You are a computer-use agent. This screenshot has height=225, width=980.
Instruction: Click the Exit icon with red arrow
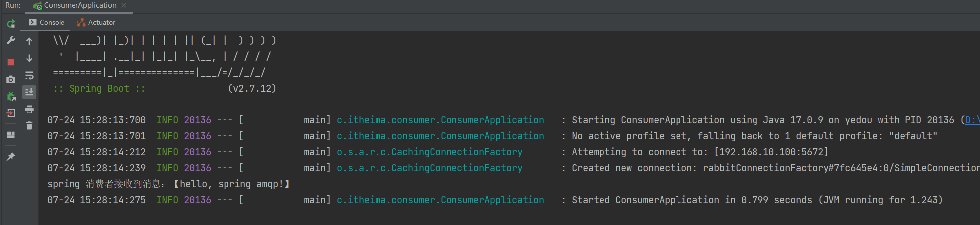pyautogui.click(x=11, y=113)
